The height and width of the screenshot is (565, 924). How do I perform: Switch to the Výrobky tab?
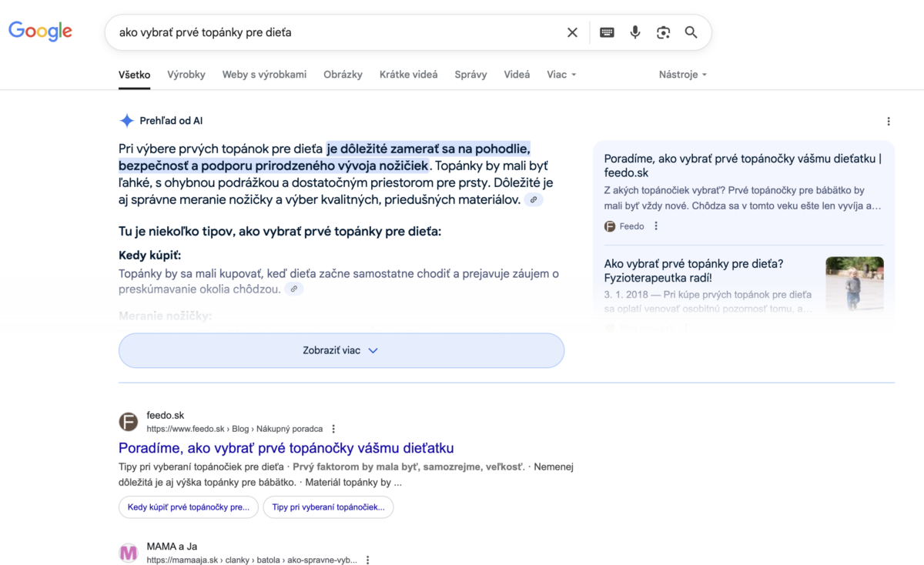click(x=186, y=75)
